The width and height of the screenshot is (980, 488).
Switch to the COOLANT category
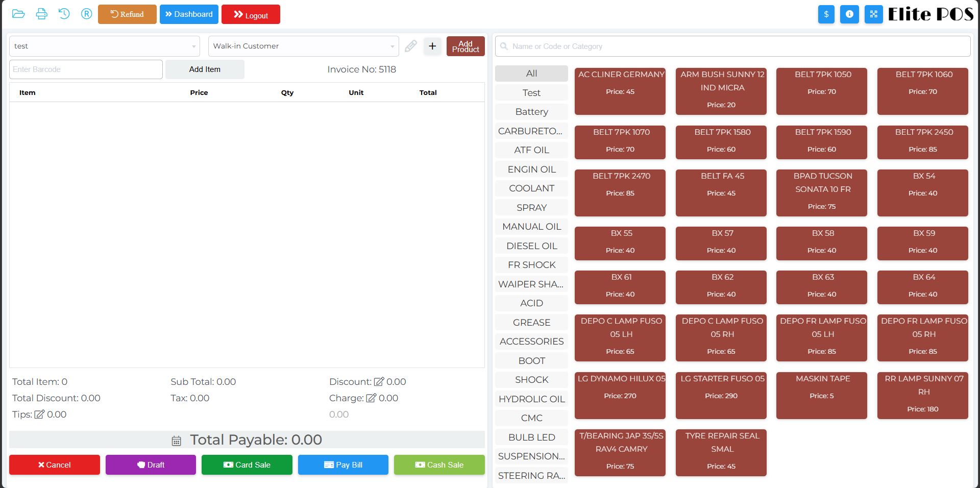[531, 188]
